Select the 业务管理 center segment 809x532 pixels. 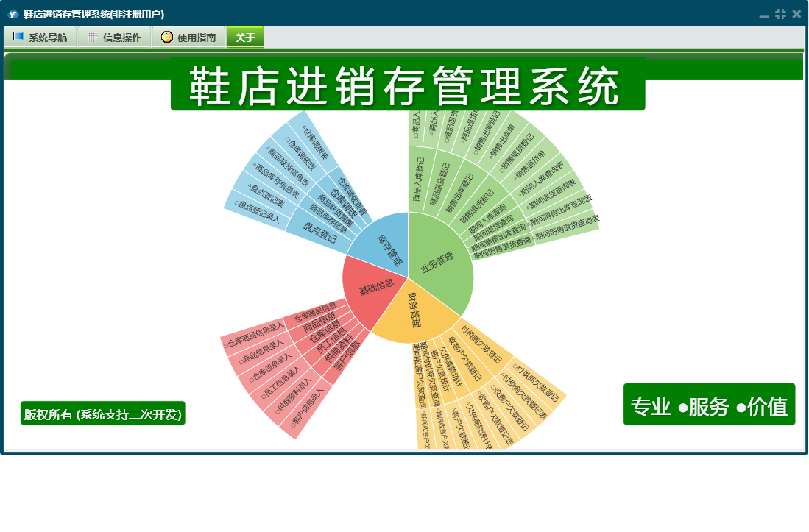[439, 262]
